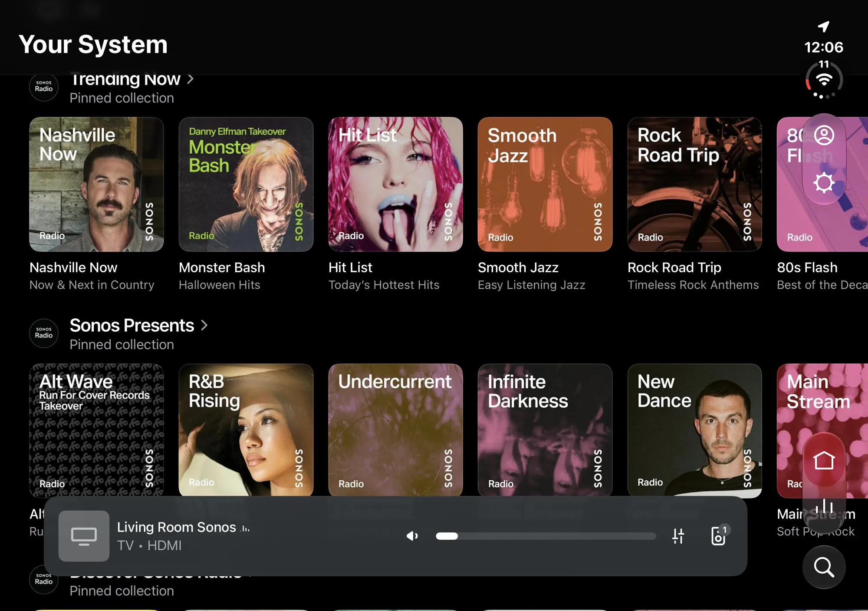This screenshot has height=611, width=868.
Task: Open the Alt Wave station artwork
Action: (x=96, y=430)
